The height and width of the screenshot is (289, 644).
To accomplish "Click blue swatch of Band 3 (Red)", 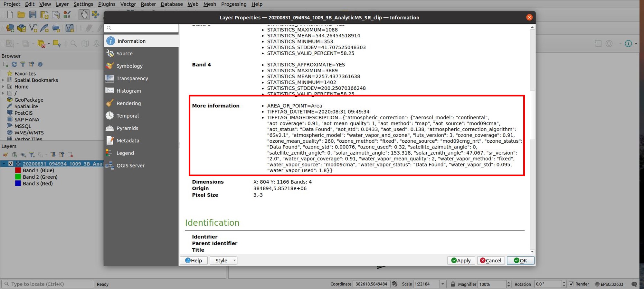I will (x=18, y=184).
